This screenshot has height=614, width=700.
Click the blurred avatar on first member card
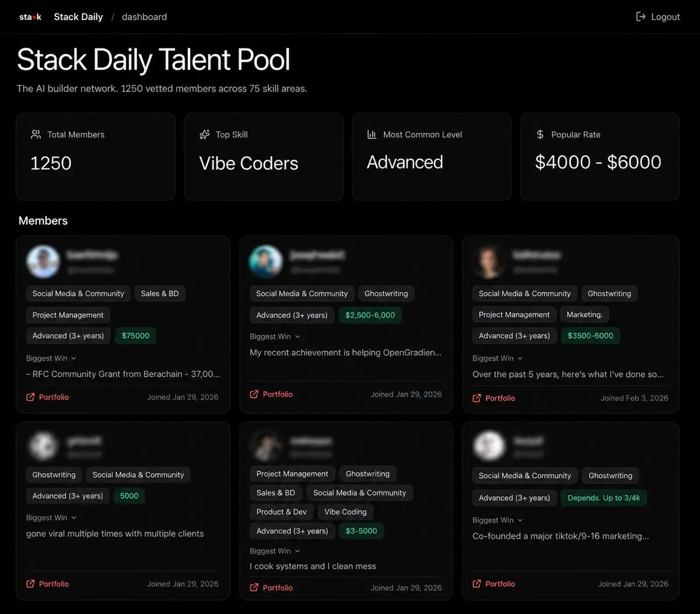click(43, 261)
